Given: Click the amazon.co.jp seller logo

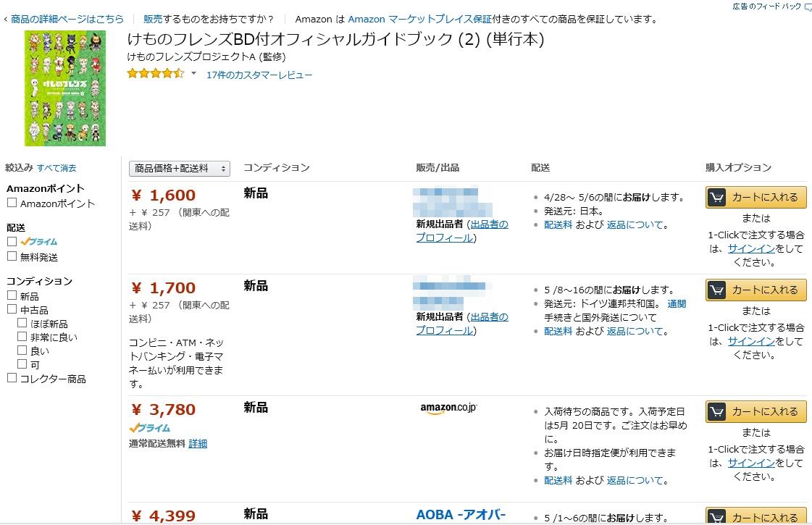Looking at the screenshot, I should (x=448, y=408).
